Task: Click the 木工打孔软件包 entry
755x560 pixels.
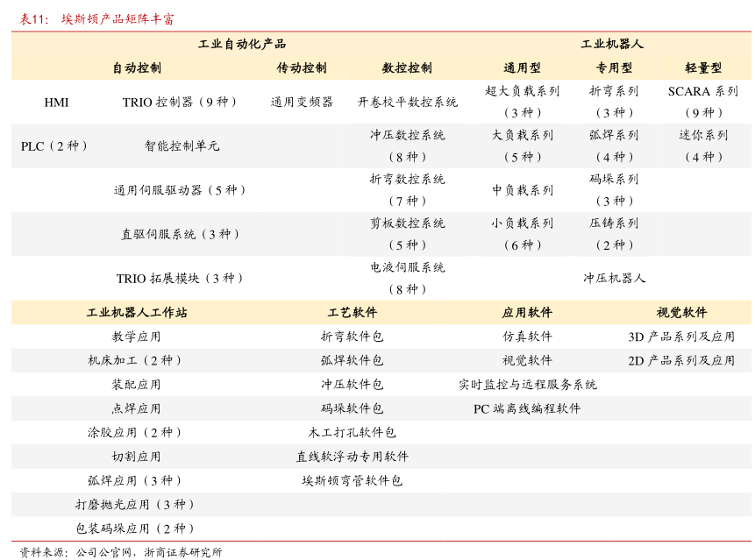Action: click(x=352, y=433)
